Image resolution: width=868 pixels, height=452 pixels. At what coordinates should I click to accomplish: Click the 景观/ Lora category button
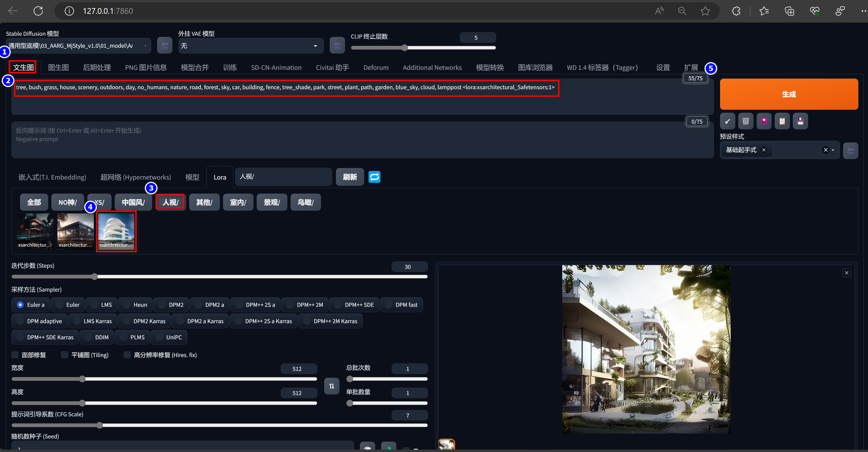click(x=272, y=202)
